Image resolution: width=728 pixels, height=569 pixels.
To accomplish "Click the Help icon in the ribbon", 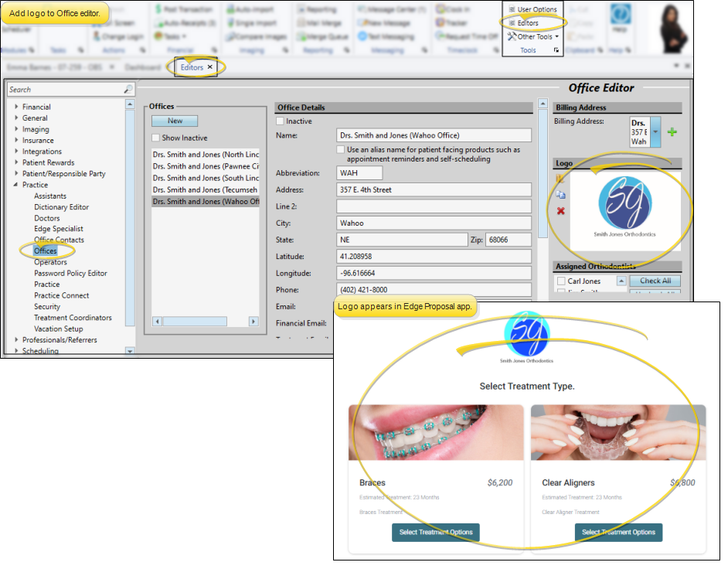I will click(x=620, y=16).
